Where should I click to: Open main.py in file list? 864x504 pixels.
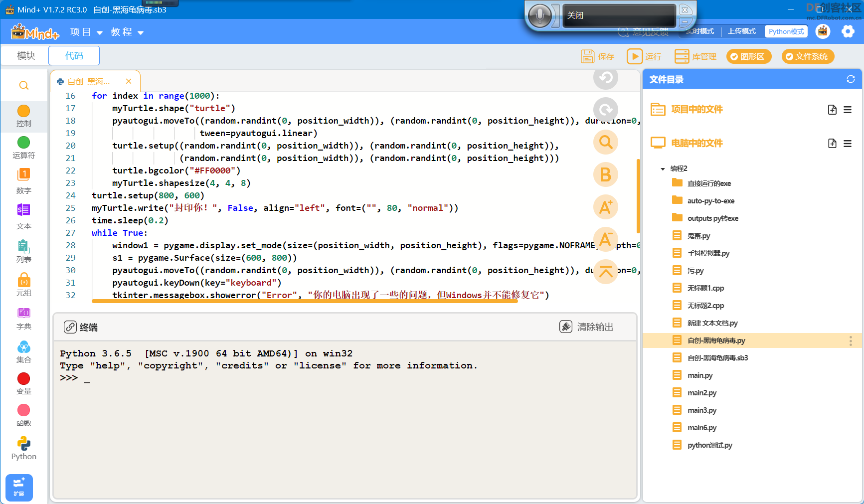coord(700,375)
